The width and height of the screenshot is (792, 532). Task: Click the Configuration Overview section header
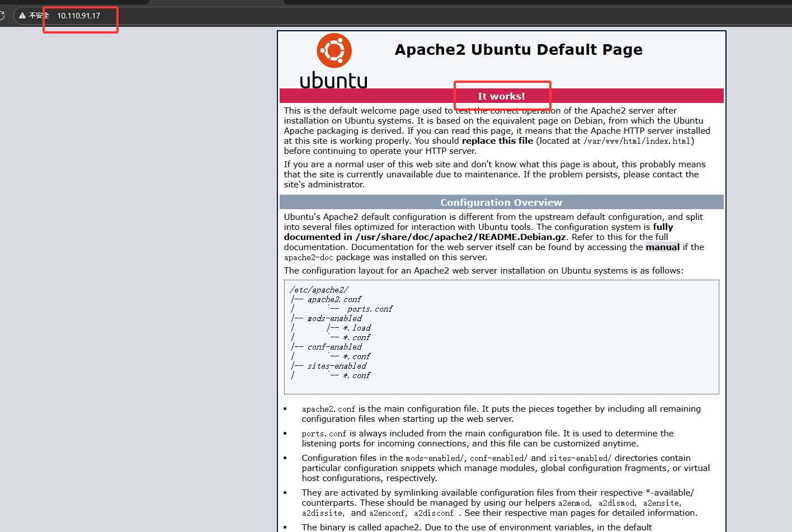click(x=501, y=203)
